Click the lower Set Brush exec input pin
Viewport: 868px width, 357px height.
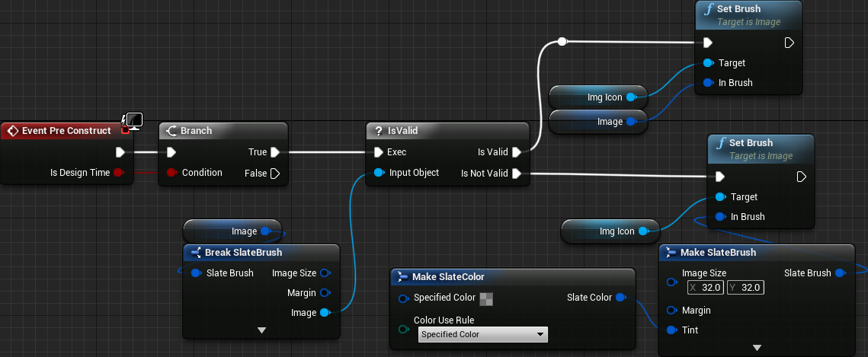[x=719, y=177]
